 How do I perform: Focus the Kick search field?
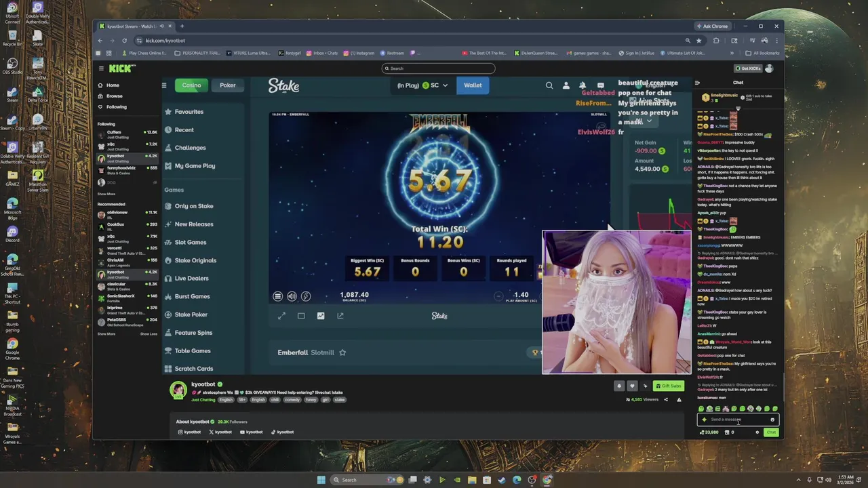438,68
